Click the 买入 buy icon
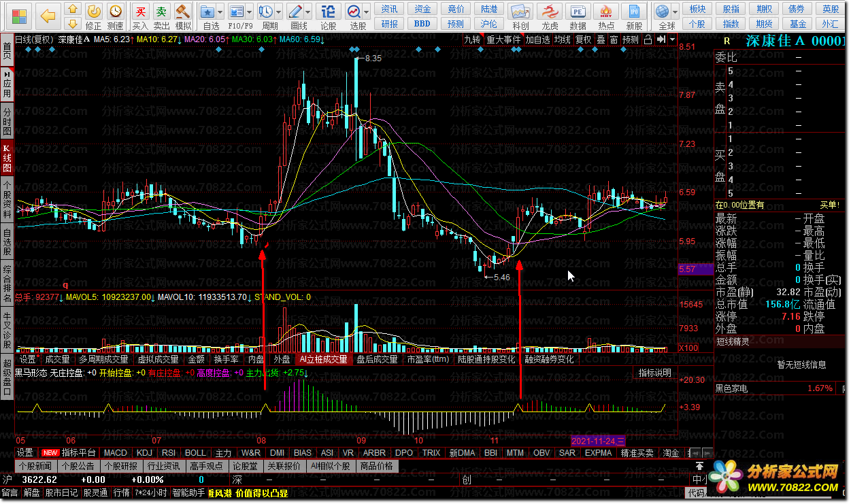The height and width of the screenshot is (504, 851). point(140,16)
